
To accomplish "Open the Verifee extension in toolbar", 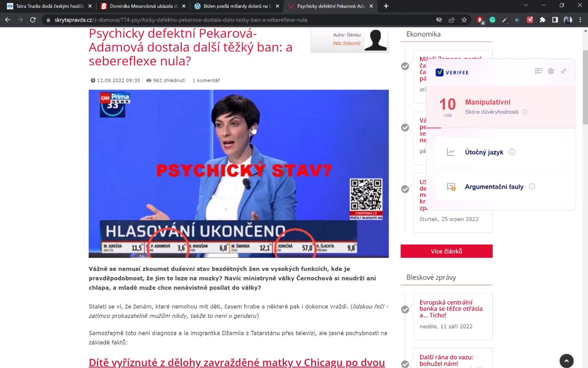I will pos(530,20).
